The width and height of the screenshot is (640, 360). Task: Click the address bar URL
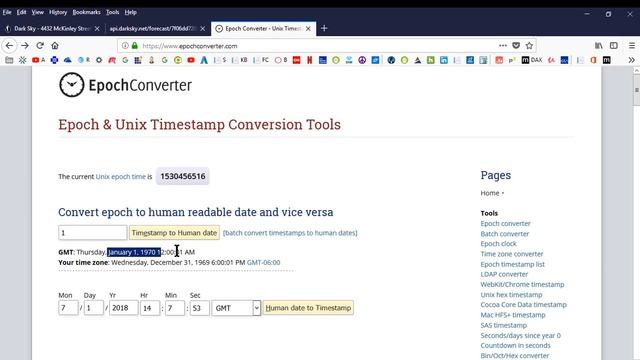pos(190,46)
